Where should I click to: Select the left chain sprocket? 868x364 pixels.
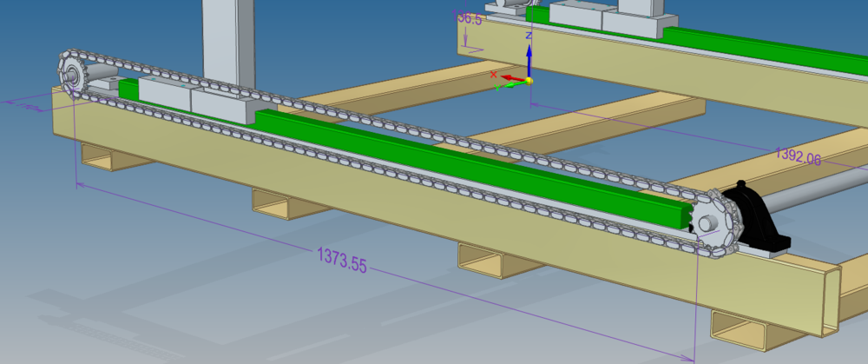(x=73, y=74)
